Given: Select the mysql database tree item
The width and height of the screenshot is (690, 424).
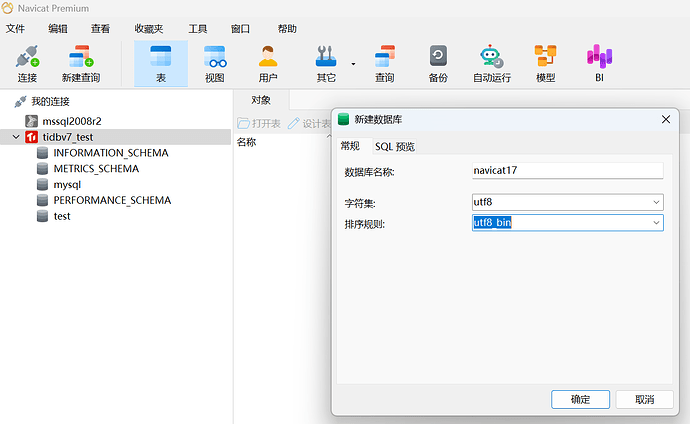Looking at the screenshot, I should click(67, 184).
